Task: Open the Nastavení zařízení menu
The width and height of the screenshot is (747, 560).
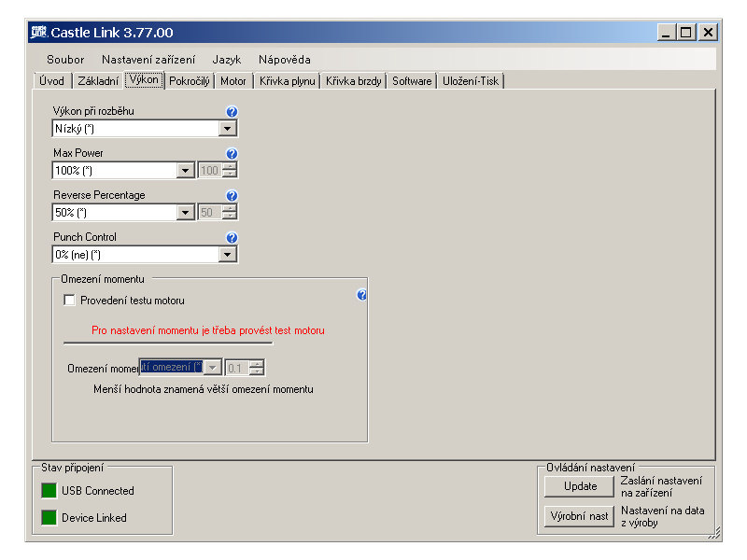Action: coord(148,60)
